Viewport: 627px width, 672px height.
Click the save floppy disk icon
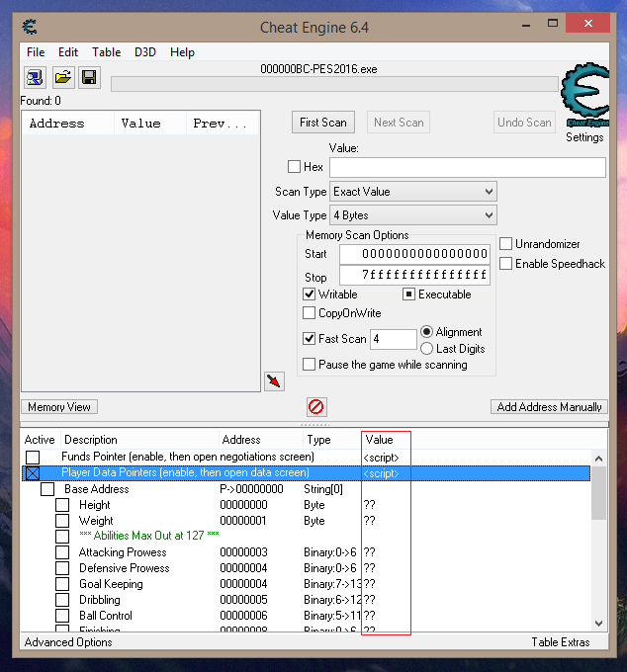pyautogui.click(x=89, y=77)
